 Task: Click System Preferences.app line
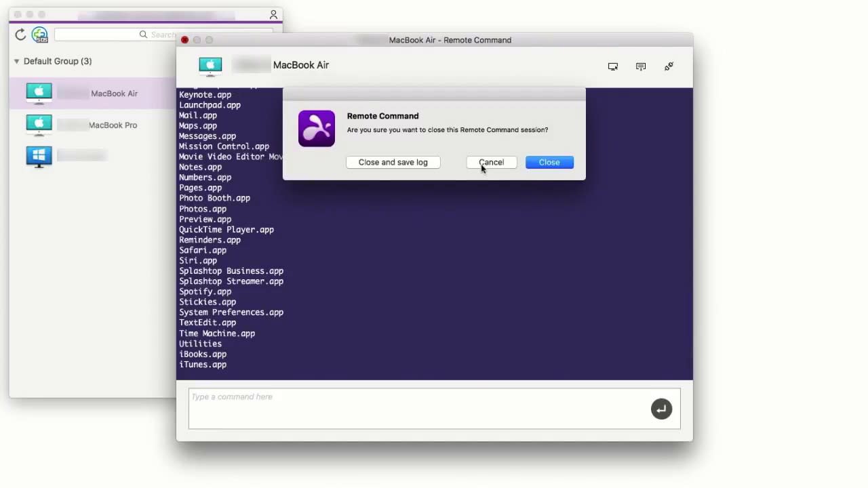(x=231, y=312)
